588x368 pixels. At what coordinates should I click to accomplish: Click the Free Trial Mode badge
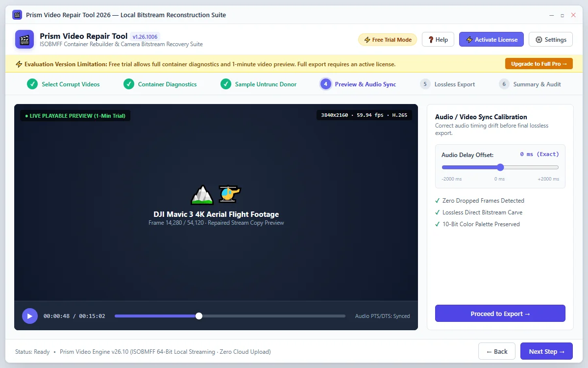pos(388,40)
